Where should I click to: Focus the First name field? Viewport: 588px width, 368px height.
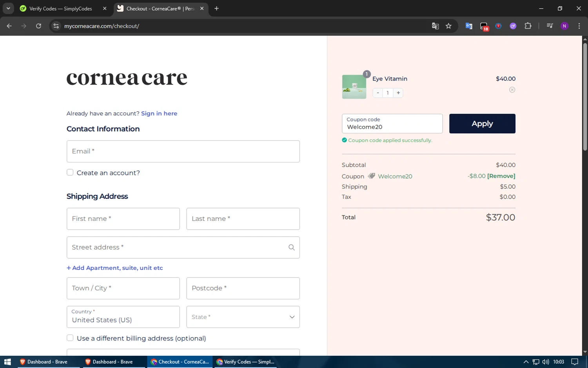(123, 219)
